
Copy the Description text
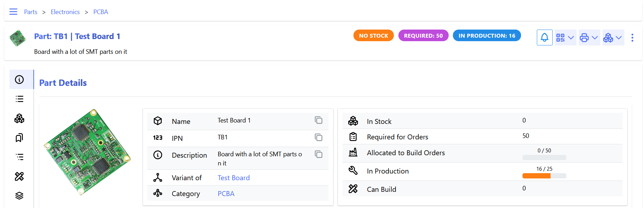click(x=318, y=154)
